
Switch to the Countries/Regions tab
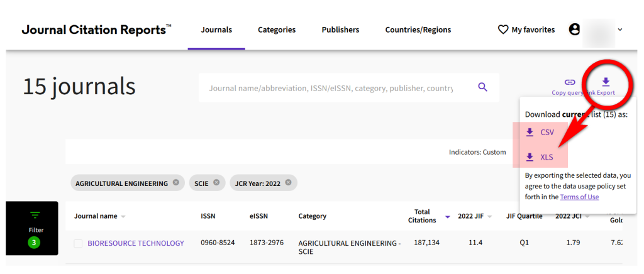click(418, 30)
